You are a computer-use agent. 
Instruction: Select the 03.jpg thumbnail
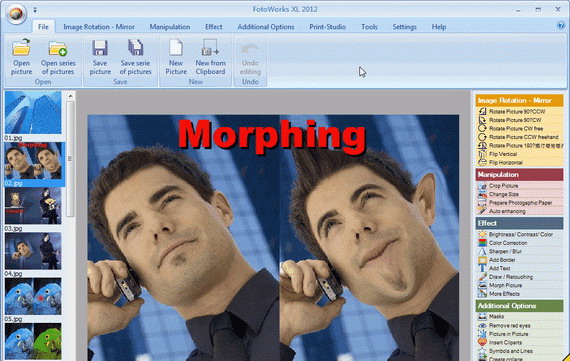[x=33, y=206]
